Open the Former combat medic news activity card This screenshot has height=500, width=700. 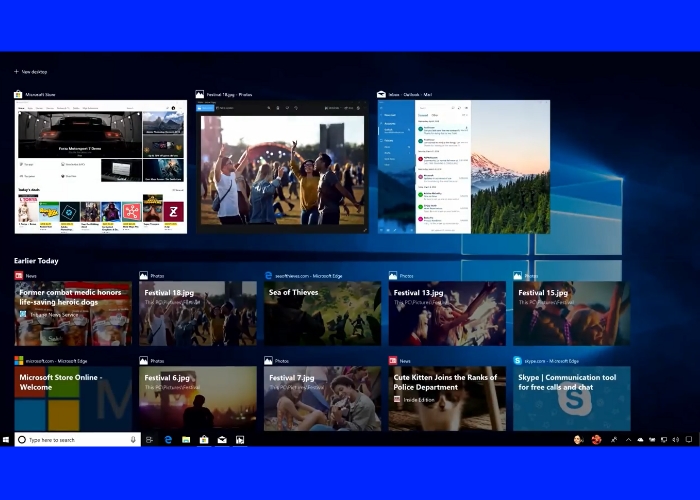point(73,313)
